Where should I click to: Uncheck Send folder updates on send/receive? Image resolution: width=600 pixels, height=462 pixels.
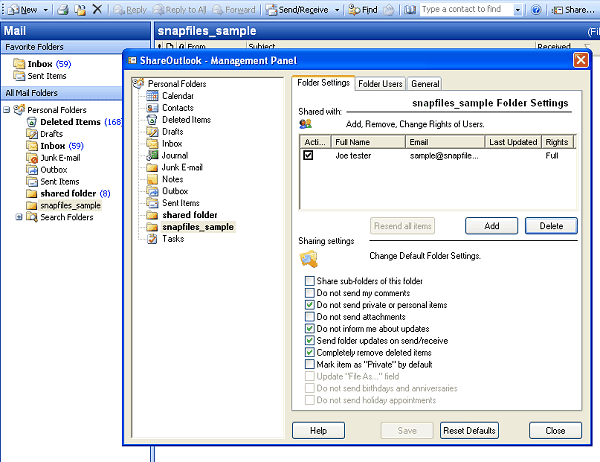click(x=310, y=340)
